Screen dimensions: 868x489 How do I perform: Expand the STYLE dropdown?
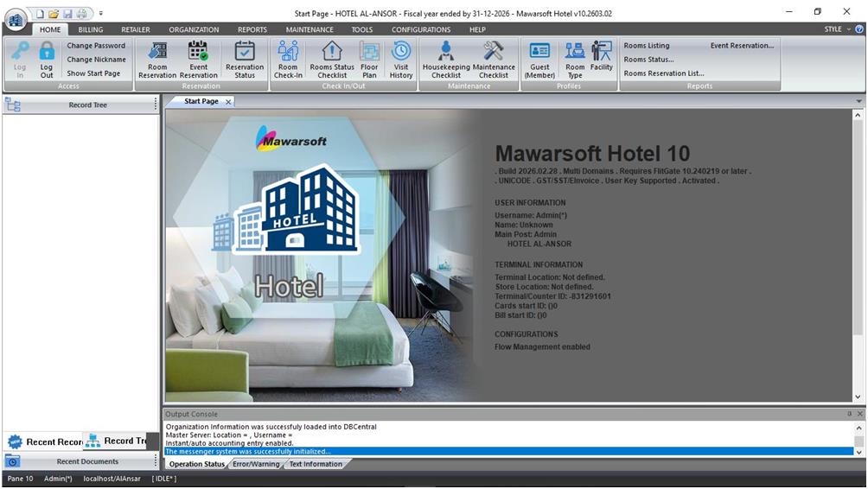click(x=838, y=29)
